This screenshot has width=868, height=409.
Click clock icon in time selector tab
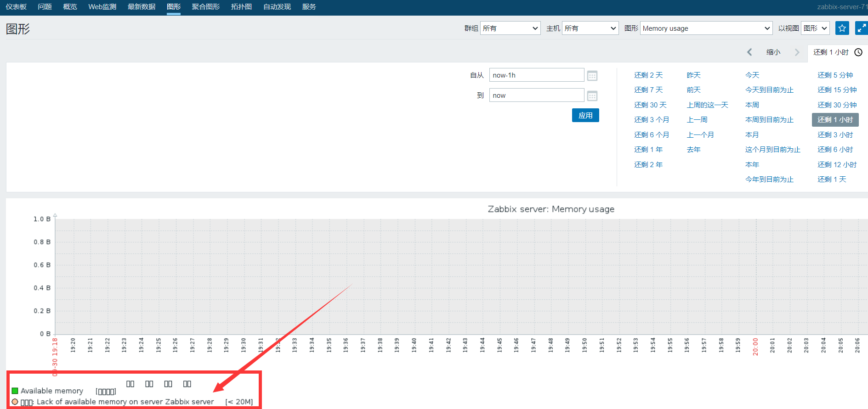pos(858,52)
